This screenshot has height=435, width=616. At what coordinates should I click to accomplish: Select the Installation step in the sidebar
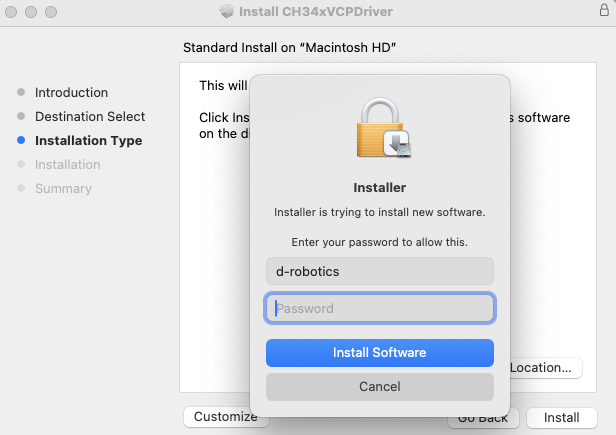coord(67,165)
